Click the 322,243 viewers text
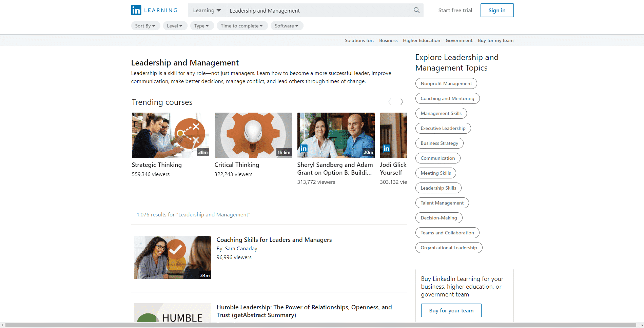The height and width of the screenshot is (328, 644). (x=233, y=174)
